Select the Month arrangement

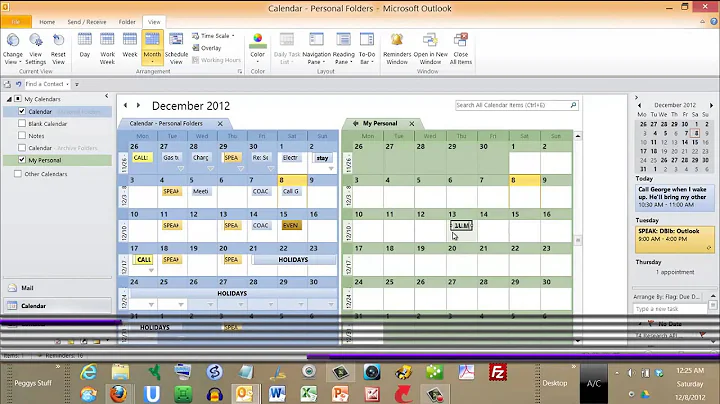(152, 49)
